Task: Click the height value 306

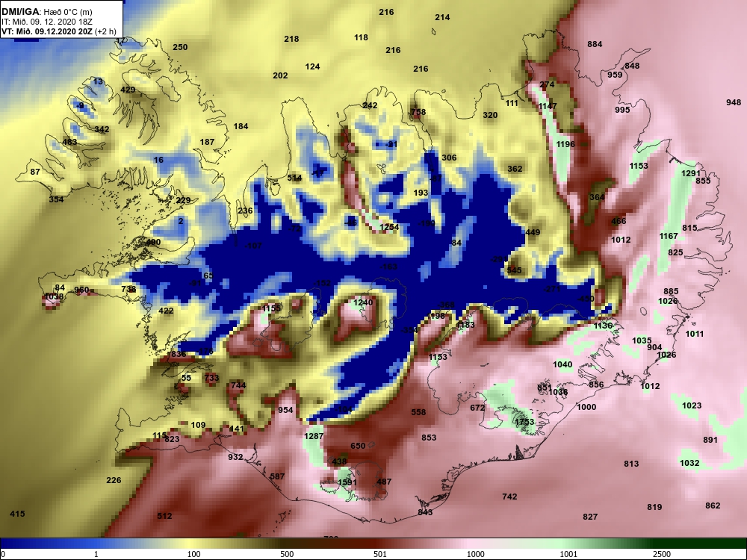Action: pos(449,158)
